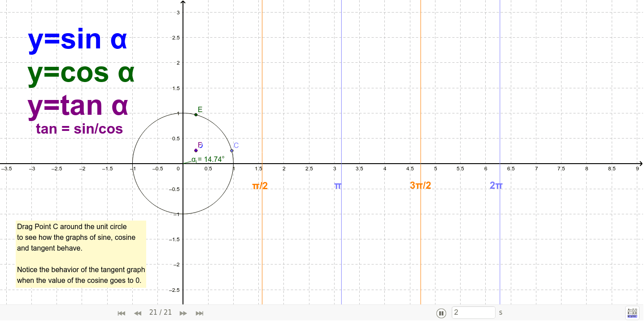Click the blue π label
Screen dimensions: 644x321
tap(338, 185)
